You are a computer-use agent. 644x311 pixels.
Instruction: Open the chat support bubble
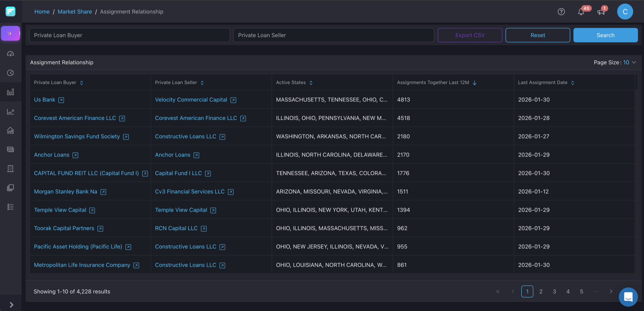click(628, 297)
